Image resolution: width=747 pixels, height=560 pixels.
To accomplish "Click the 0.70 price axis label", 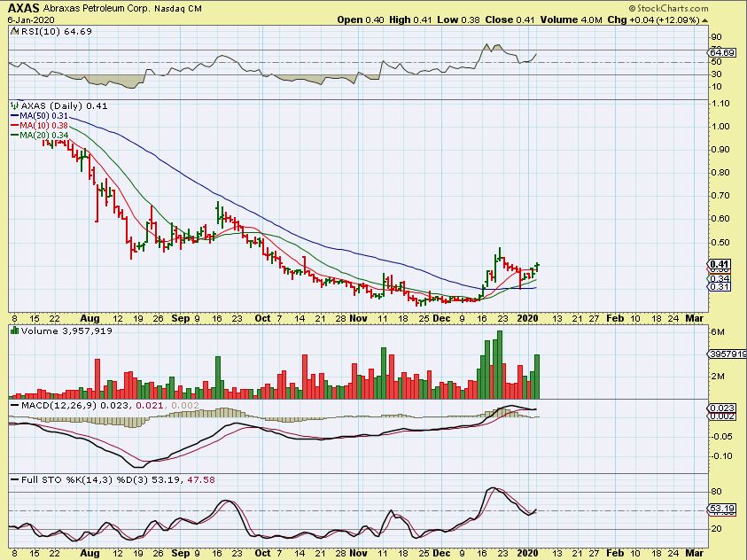I will pyautogui.click(x=720, y=195).
